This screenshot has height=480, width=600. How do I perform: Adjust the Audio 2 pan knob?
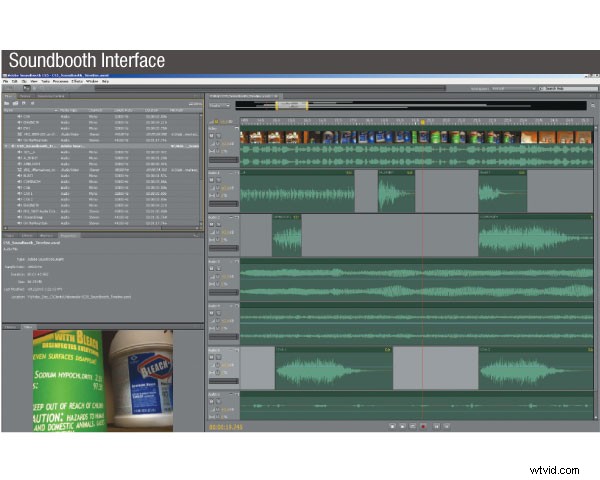pyautogui.click(x=218, y=240)
